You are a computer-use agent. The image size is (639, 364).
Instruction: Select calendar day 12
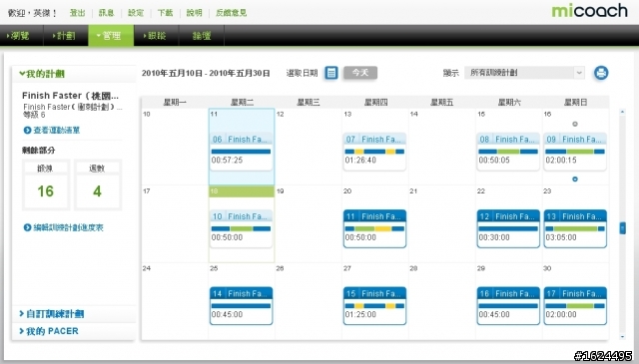[x=309, y=147]
